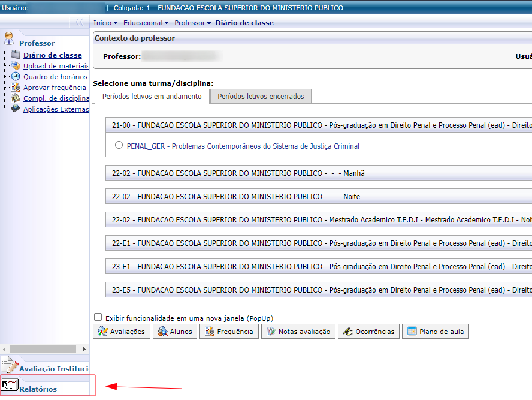Image resolution: width=532 pixels, height=400 pixels.
Task: Click the Aplicações Externas icon
Action: click(16, 109)
